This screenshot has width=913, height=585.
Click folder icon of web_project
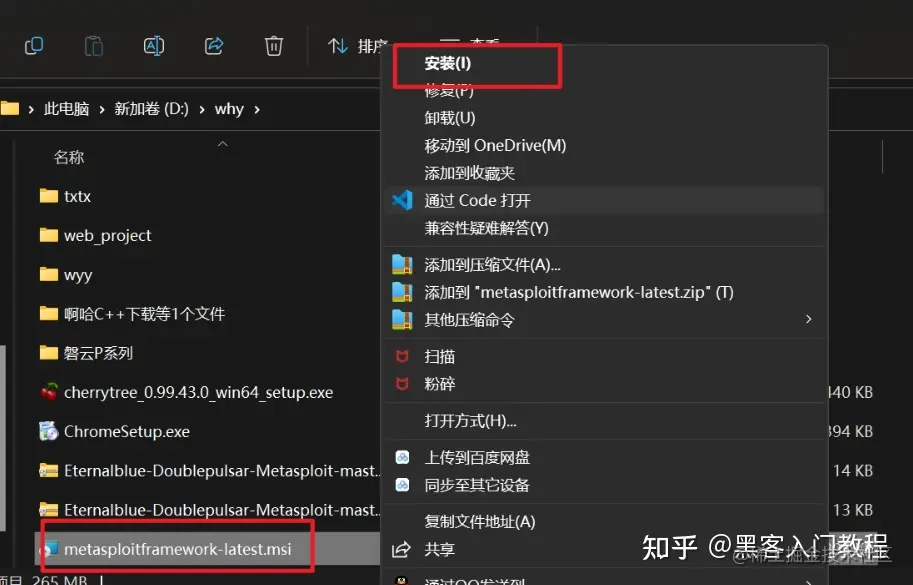click(49, 235)
